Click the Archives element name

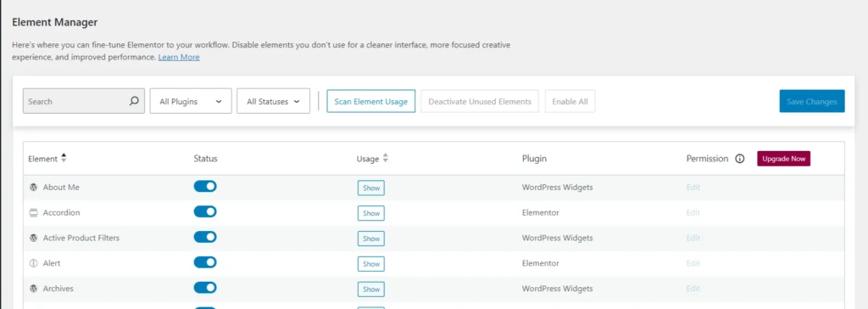tap(58, 289)
